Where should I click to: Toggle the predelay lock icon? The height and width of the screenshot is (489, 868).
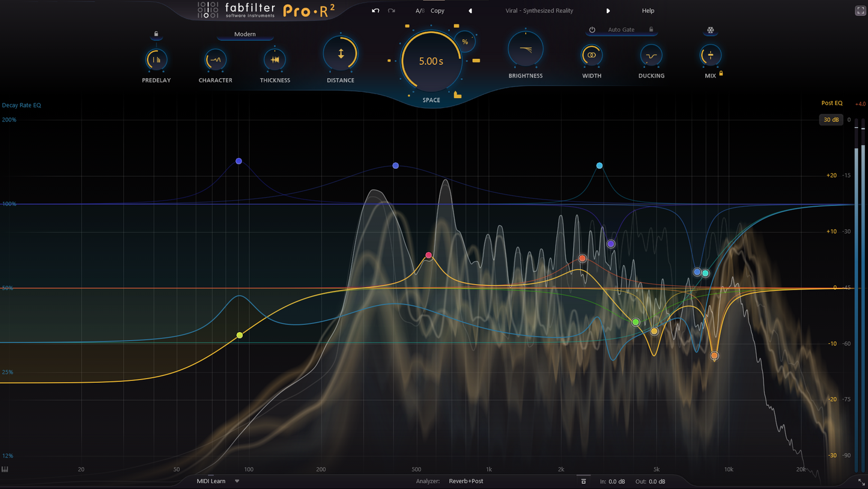[x=156, y=34]
